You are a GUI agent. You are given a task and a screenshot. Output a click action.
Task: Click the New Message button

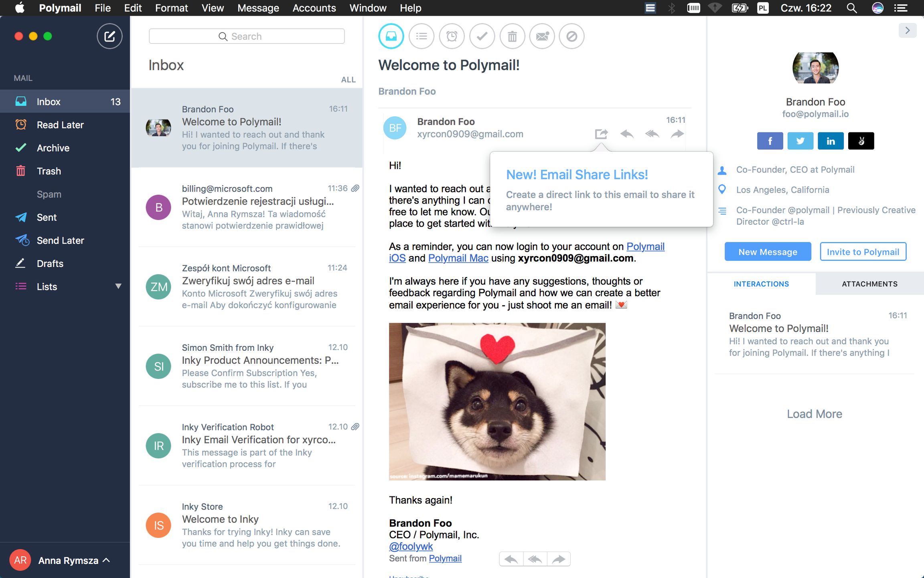pos(768,252)
